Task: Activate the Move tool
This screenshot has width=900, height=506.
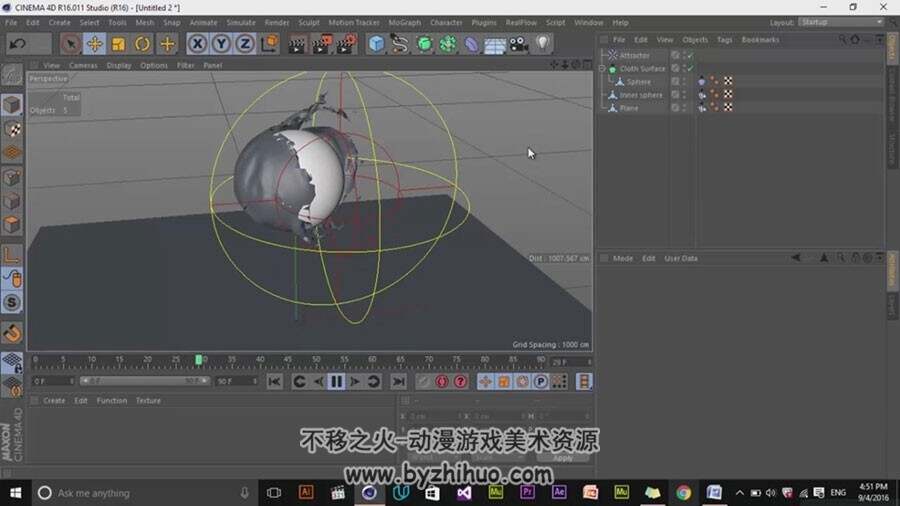Action: click(x=95, y=44)
